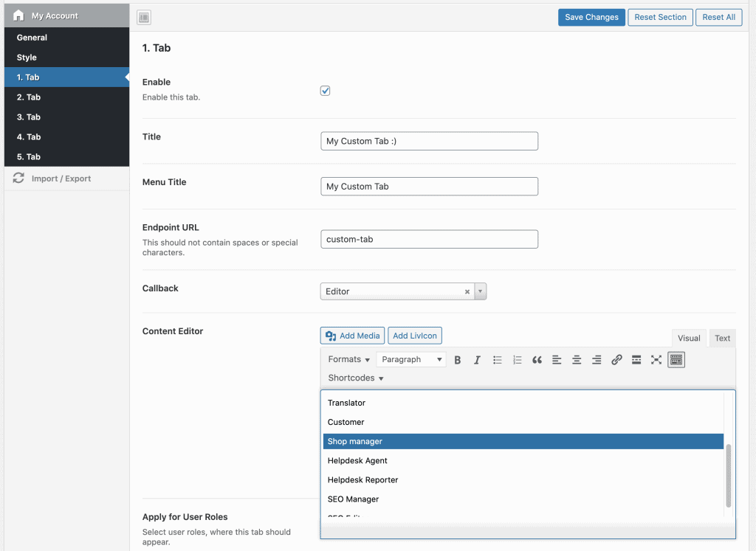This screenshot has height=551, width=756.
Task: Open the Paragraph style dropdown
Action: point(411,359)
